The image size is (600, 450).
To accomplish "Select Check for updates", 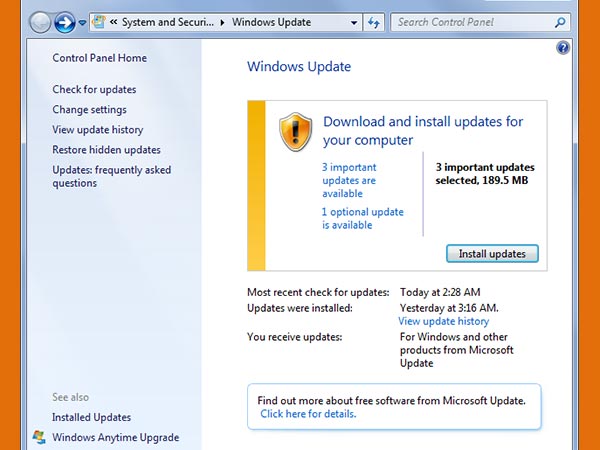I will point(94,90).
